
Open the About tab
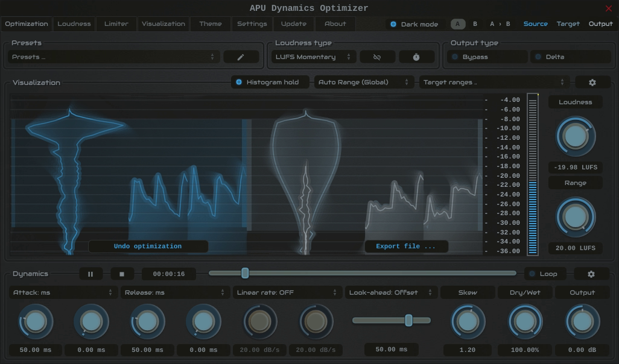[335, 24]
